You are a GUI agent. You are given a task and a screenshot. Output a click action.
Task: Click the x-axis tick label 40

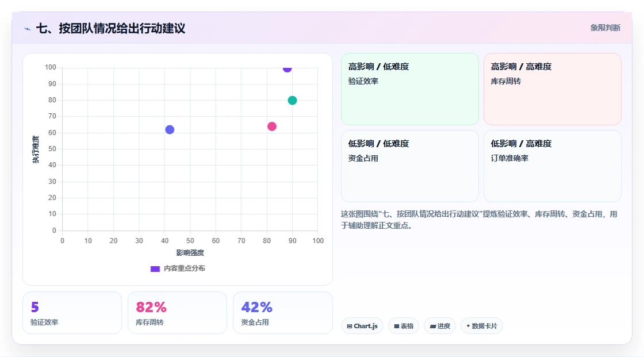click(x=164, y=241)
